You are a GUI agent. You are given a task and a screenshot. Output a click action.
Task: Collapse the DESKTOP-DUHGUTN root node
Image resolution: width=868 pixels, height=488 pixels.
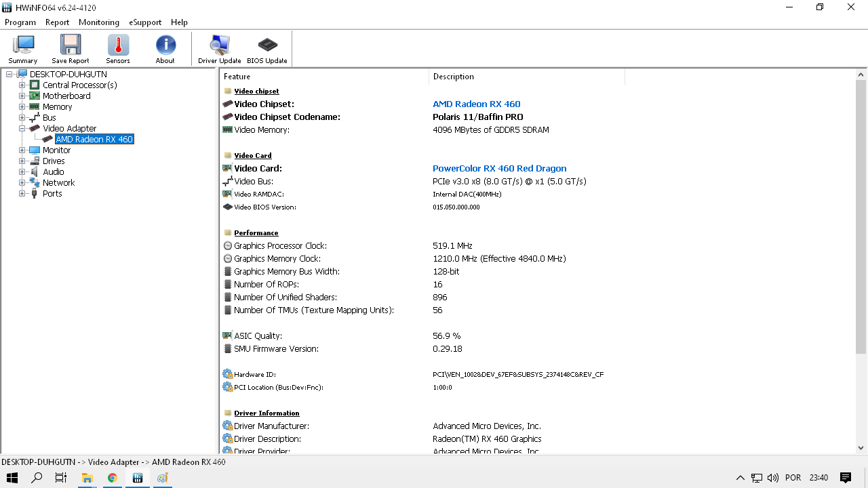pyautogui.click(x=9, y=75)
